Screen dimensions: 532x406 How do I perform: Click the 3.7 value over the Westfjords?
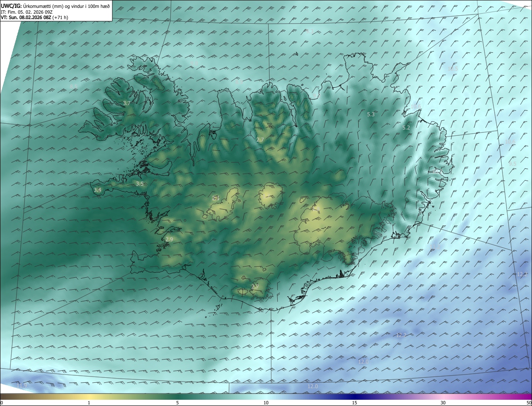tap(127, 103)
